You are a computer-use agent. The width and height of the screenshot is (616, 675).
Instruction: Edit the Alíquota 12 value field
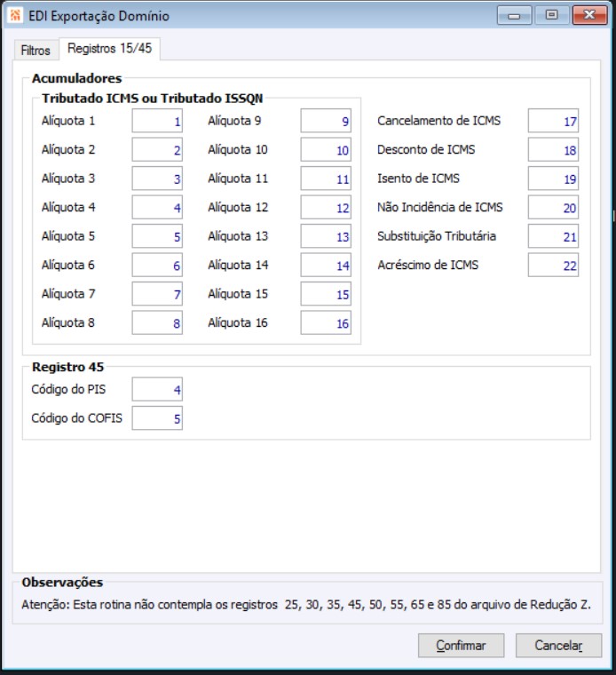326,208
